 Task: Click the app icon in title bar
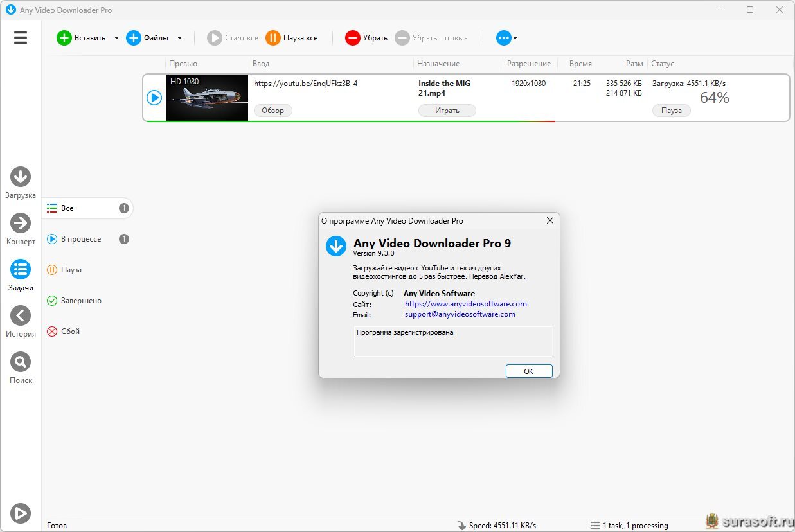pos(10,10)
